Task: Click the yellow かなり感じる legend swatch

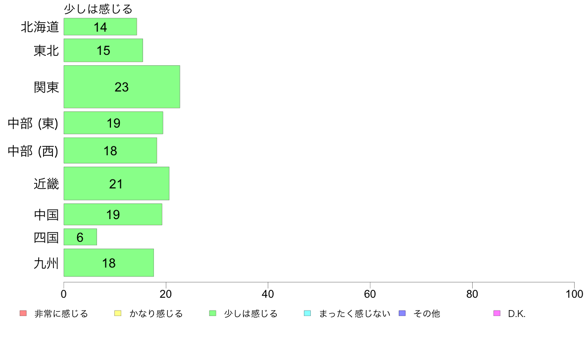Action: [x=118, y=313]
